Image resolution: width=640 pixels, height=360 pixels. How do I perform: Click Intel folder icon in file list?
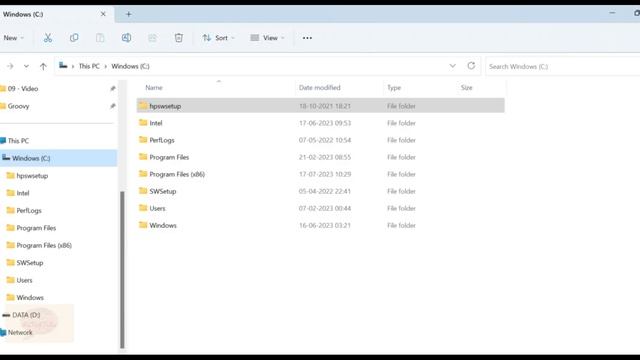[143, 122]
